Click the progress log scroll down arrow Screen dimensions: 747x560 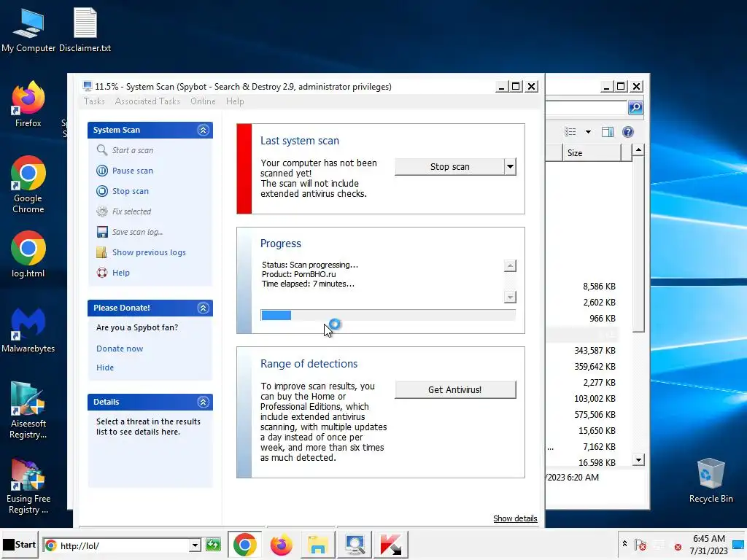click(x=510, y=297)
